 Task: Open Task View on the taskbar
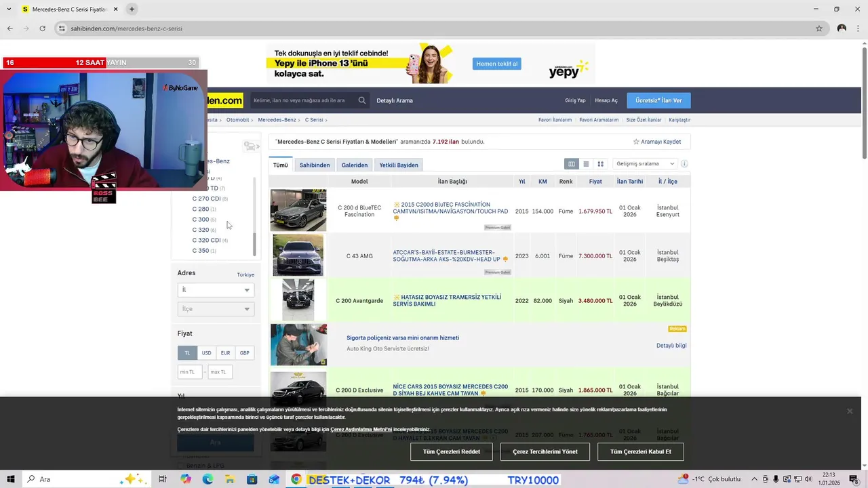tap(163, 479)
